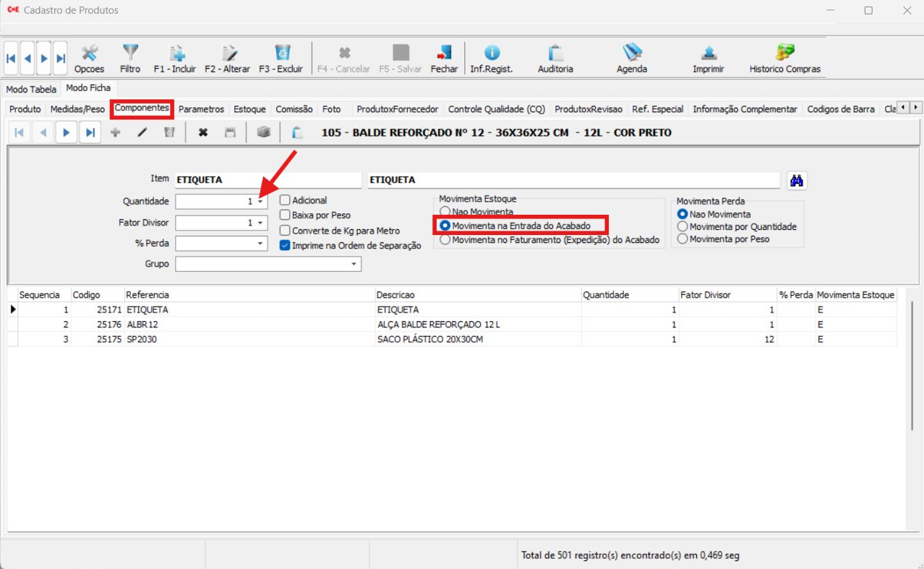Image resolution: width=924 pixels, height=569 pixels.
Task: Click the binoculars search icon beside the Item fields
Action: (x=797, y=181)
